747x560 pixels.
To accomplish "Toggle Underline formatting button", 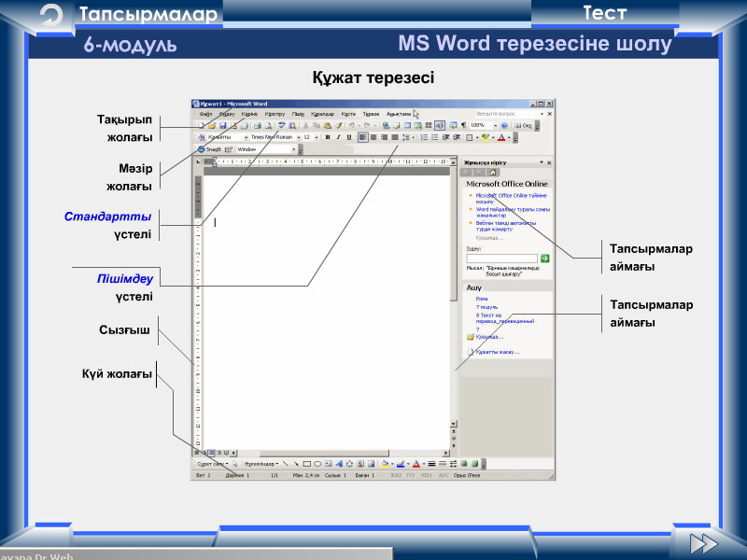I will click(x=349, y=137).
